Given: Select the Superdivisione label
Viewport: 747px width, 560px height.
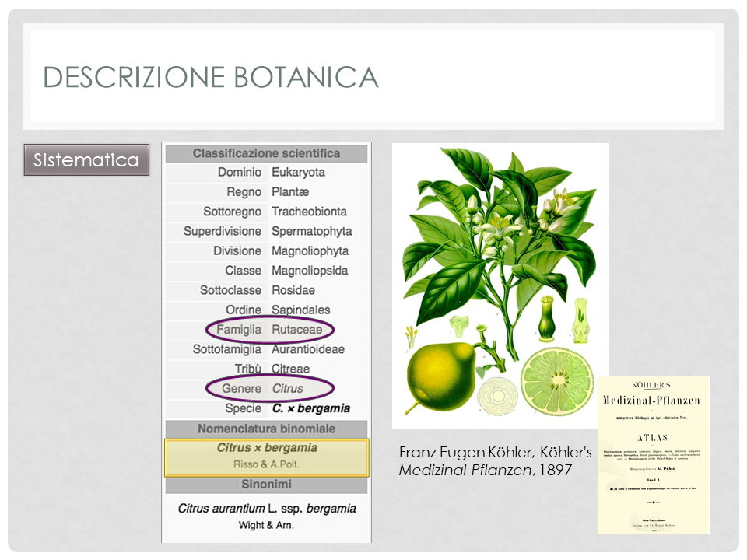Looking at the screenshot, I should [x=223, y=231].
